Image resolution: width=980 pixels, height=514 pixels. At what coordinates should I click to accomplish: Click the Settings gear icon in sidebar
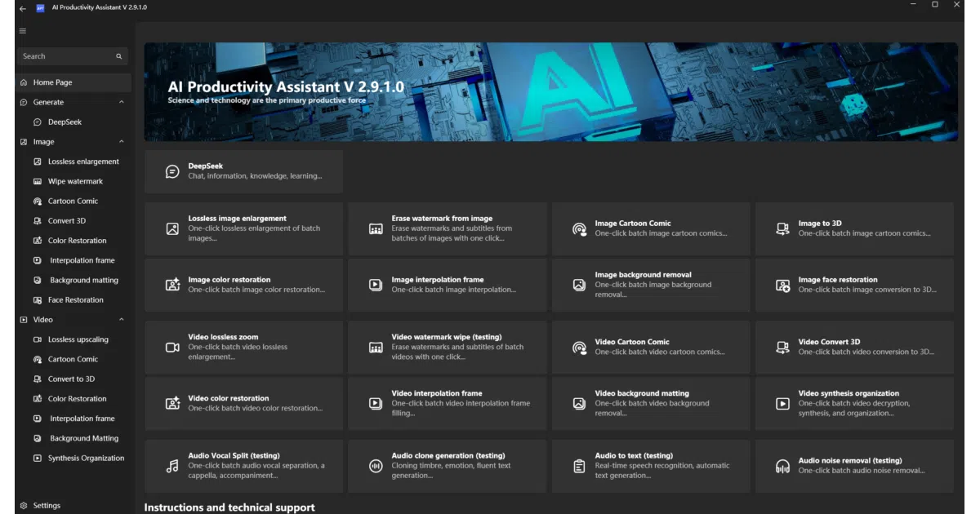tap(24, 506)
